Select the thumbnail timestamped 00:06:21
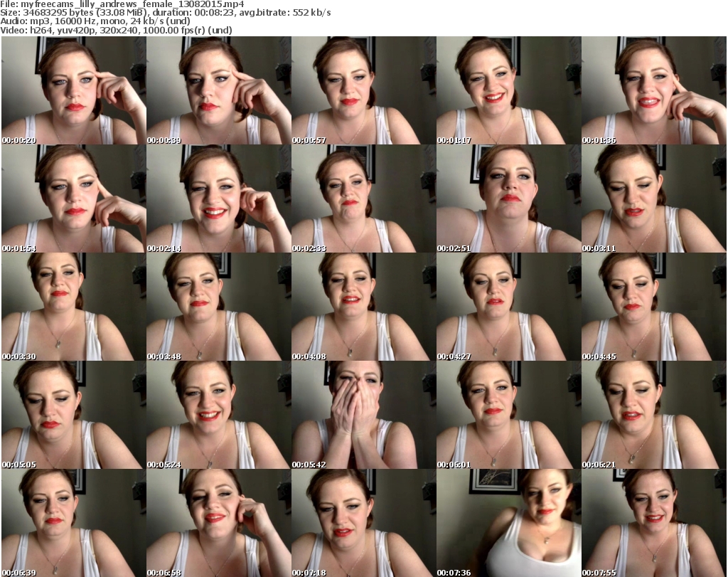The width and height of the screenshot is (728, 577). tap(653, 415)
